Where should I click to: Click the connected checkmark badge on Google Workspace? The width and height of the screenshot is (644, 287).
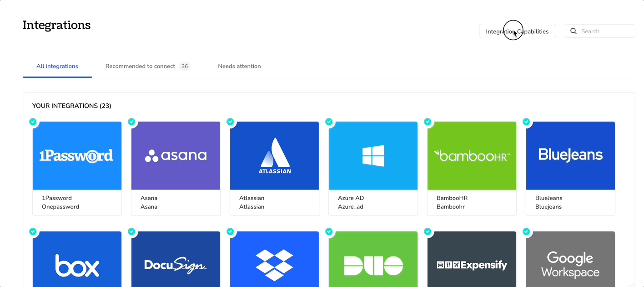pos(526,231)
